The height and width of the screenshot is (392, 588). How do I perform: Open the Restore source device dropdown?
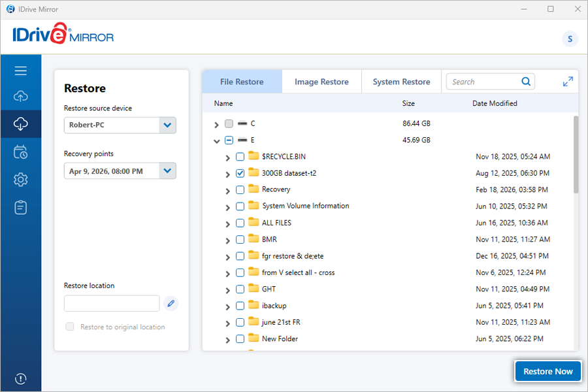[x=167, y=125]
